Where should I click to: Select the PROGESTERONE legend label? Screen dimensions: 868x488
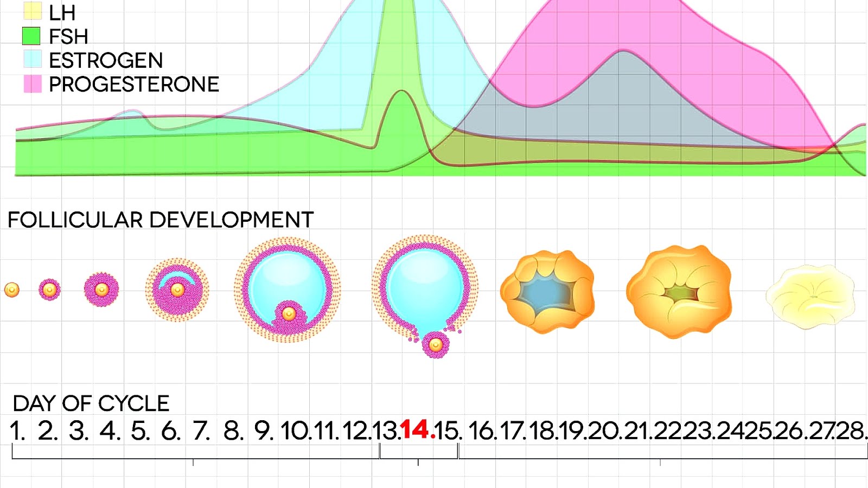tap(134, 84)
